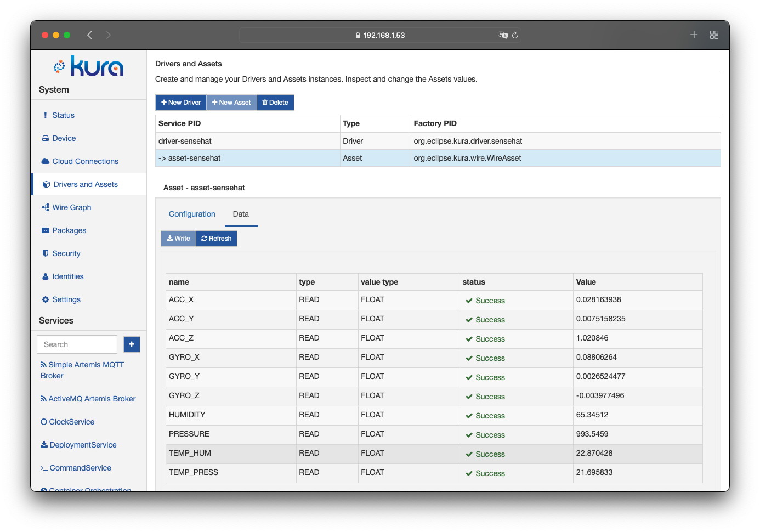This screenshot has height=532, width=760.
Task: Open Cloud Connections page
Action: click(86, 161)
